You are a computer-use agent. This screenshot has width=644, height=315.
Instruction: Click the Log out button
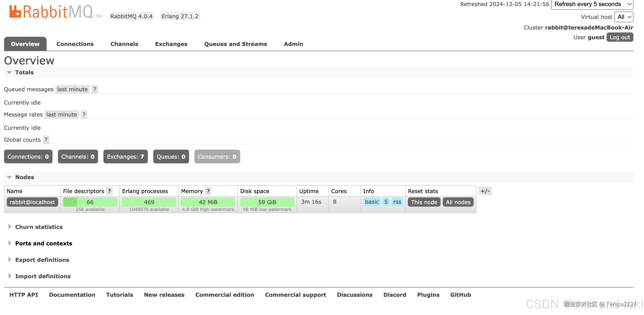point(619,37)
